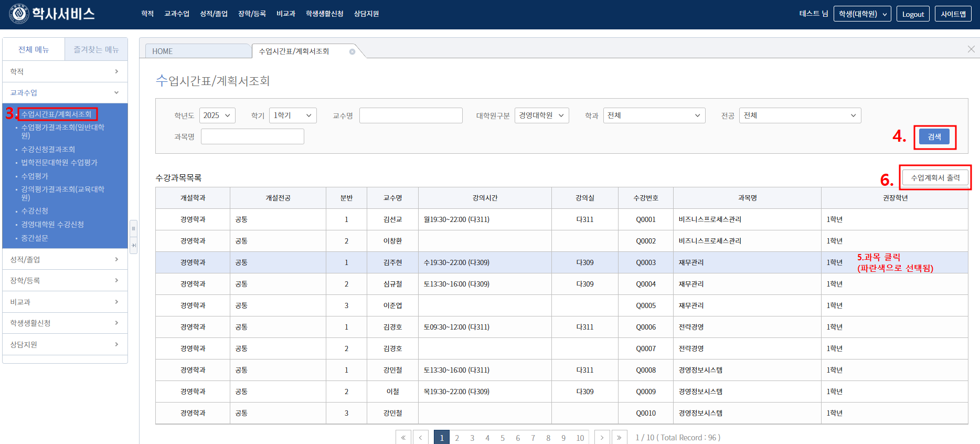Jump to last page using double-right arrow
Screen dimensions: 980x444
pyautogui.click(x=619, y=438)
